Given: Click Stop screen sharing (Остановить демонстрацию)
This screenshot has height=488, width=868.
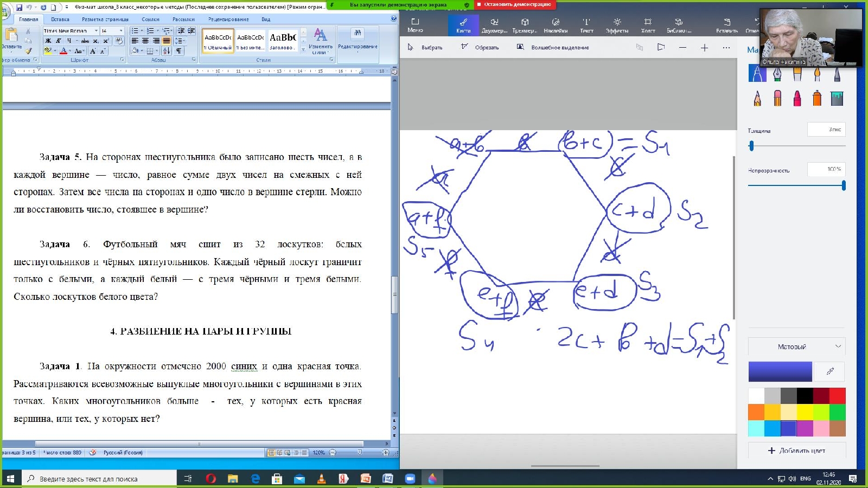Looking at the screenshot, I should coord(515,4).
